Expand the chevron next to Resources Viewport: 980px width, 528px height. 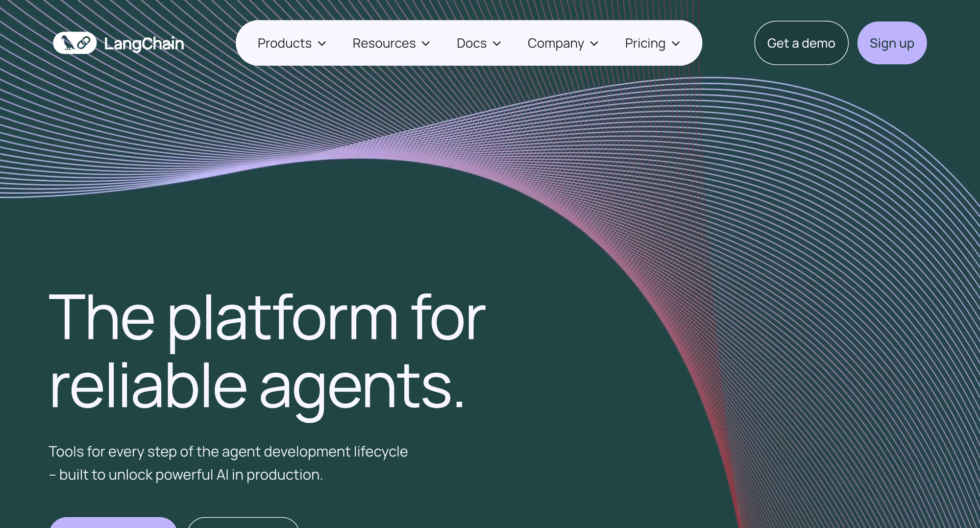(426, 44)
